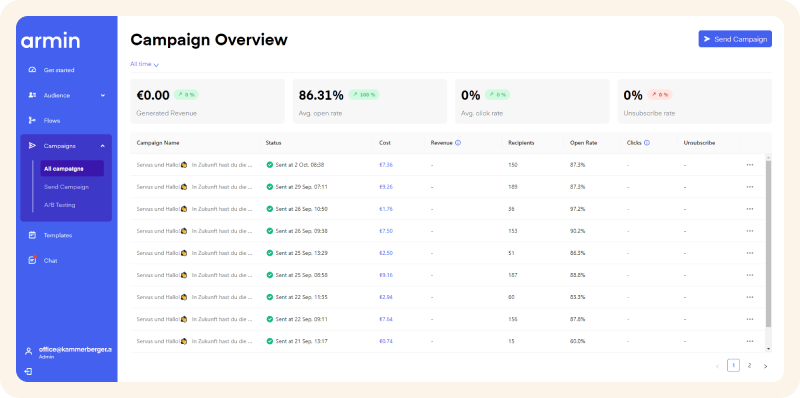The height and width of the screenshot is (398, 800).
Task: Collapse the Campaigns menu chevron
Action: (103, 146)
